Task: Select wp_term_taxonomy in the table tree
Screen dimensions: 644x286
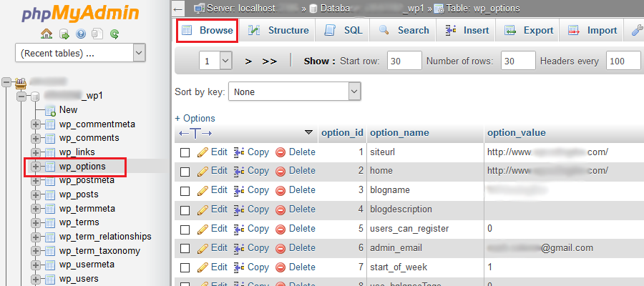Action: pos(99,251)
